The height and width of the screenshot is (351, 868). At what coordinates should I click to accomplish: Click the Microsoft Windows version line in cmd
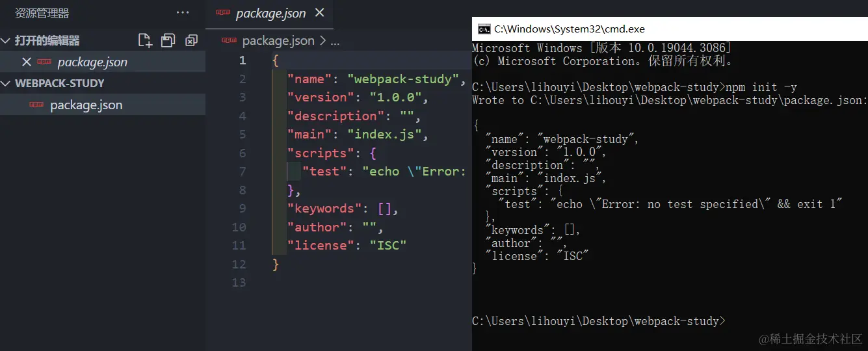(x=601, y=48)
